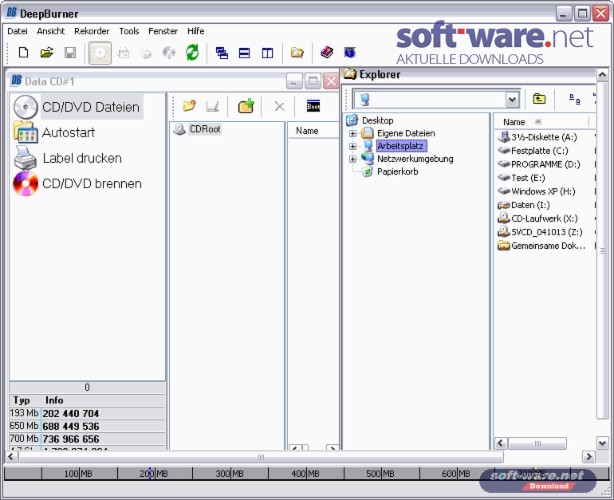Screen dimensions: 614x500
Task: Click the Tile windows vertically icon
Action: point(267,53)
